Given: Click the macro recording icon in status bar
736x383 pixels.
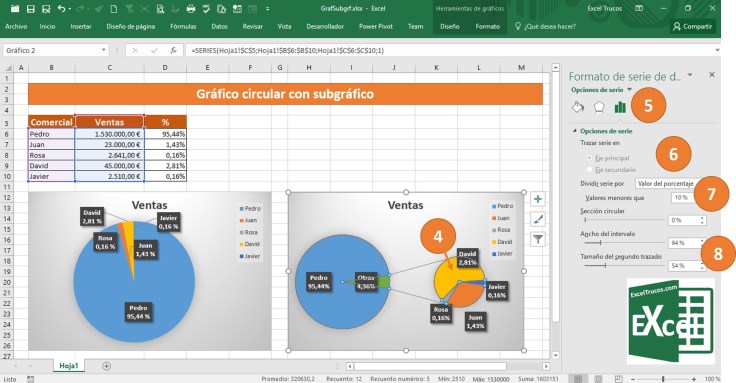Looking at the screenshot, I should 31,379.
